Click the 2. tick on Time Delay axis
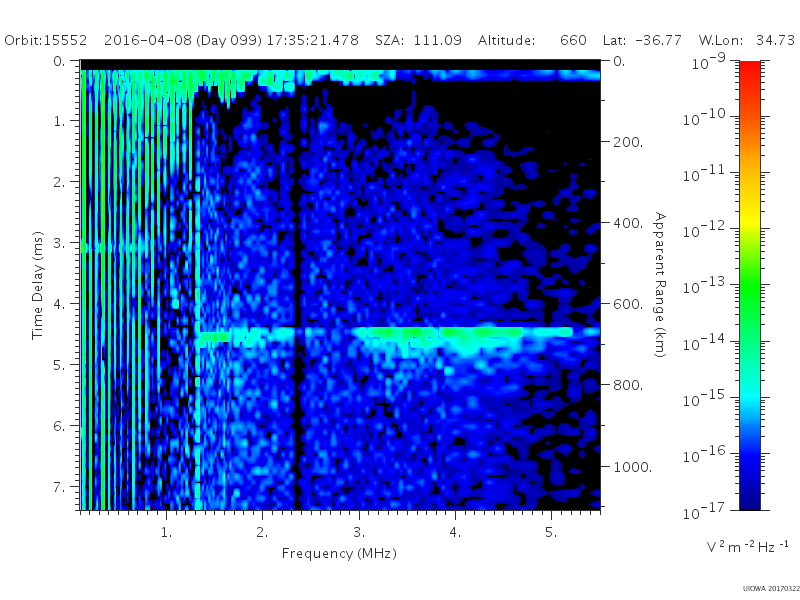 coord(59,182)
